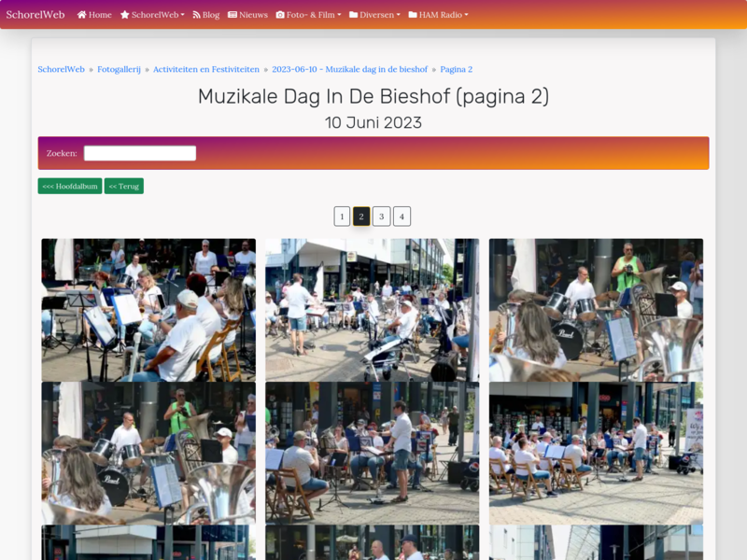This screenshot has width=747, height=560.
Task: Expand the Diversen dropdown menu
Action: point(375,15)
